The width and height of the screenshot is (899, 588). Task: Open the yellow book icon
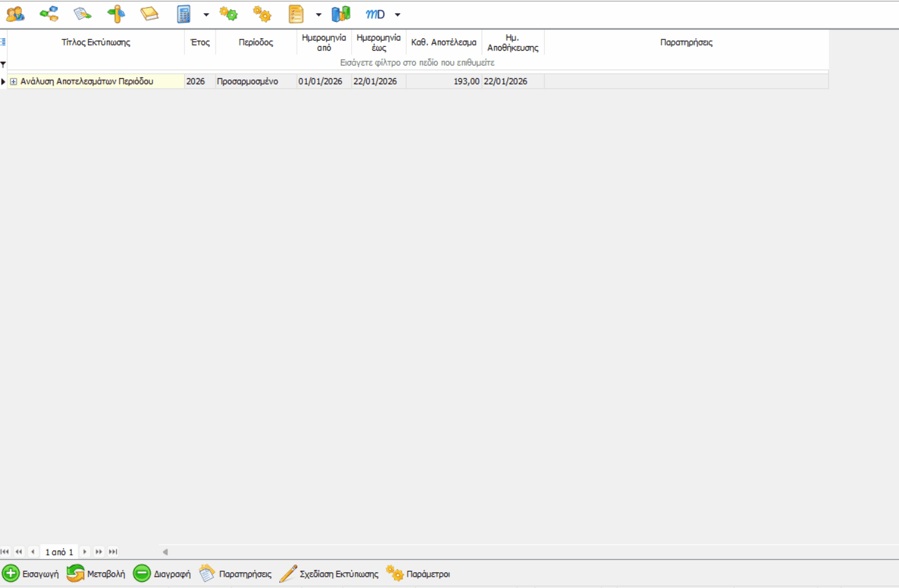pos(149,14)
